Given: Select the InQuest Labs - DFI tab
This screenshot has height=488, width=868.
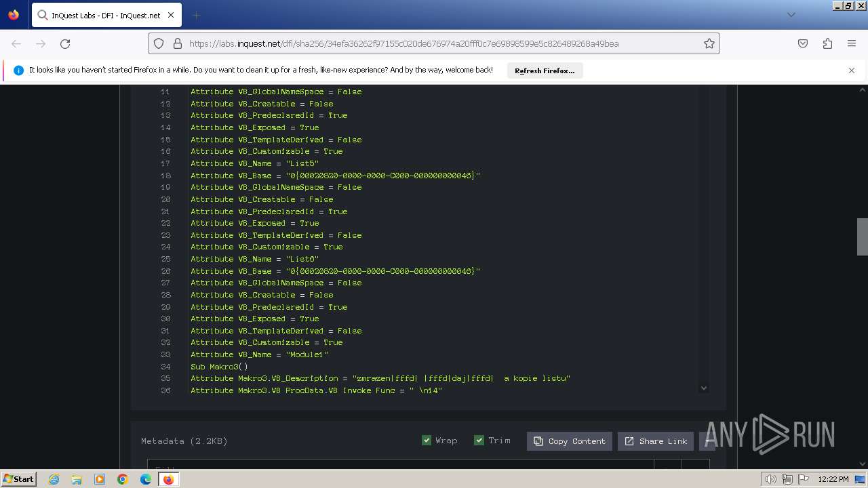Looking at the screenshot, I should [106, 15].
